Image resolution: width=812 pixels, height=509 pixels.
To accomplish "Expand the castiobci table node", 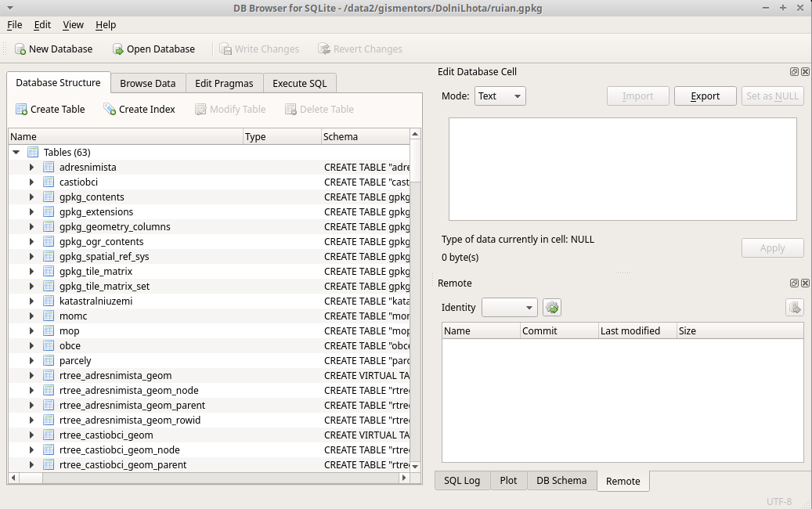I will [x=31, y=182].
